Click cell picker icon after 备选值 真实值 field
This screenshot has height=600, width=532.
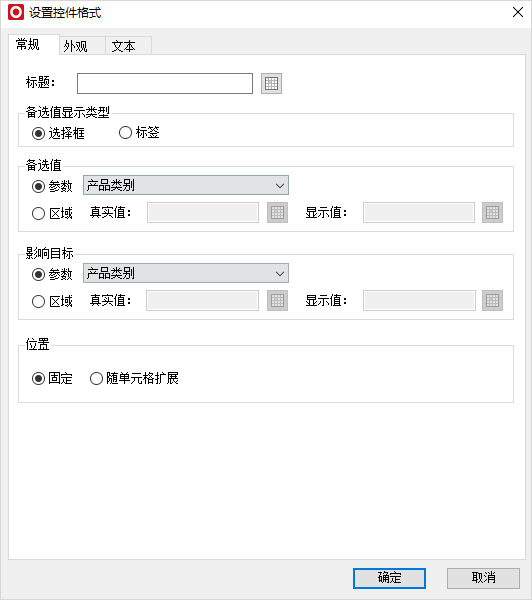pyautogui.click(x=277, y=212)
